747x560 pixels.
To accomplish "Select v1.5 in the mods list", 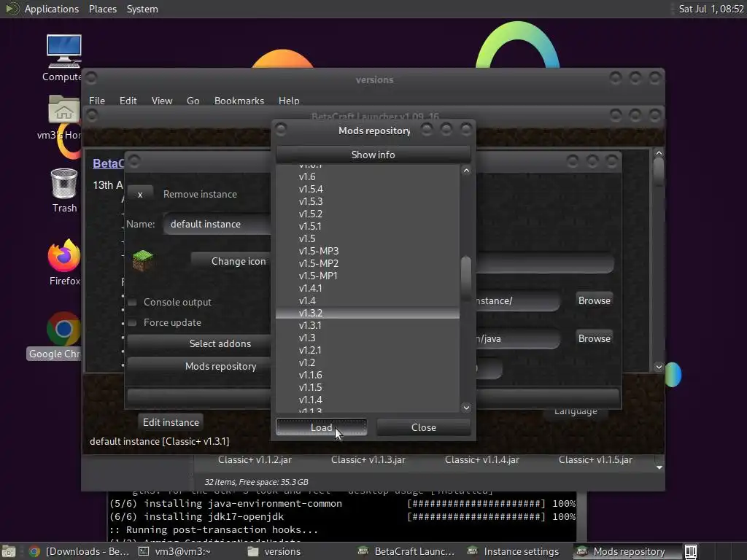I will [368, 238].
